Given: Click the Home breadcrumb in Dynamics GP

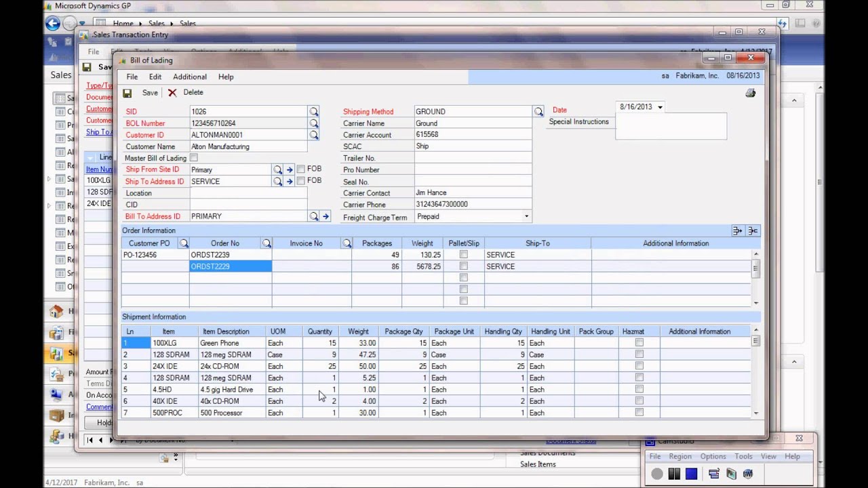Looking at the screenshot, I should 123,24.
